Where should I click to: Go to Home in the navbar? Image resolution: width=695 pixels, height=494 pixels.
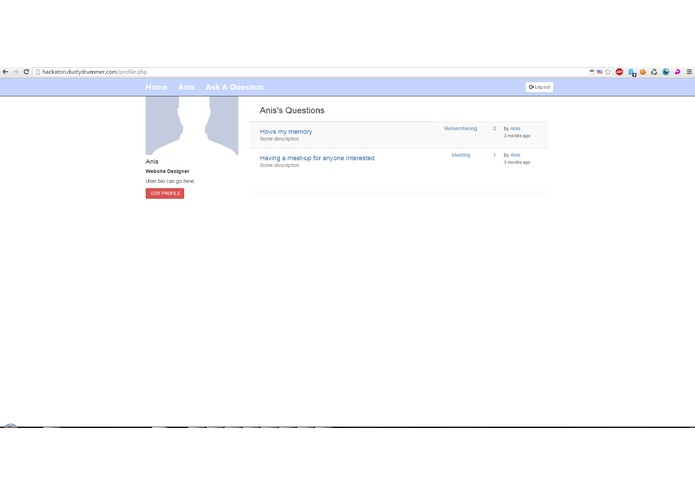[x=156, y=87]
